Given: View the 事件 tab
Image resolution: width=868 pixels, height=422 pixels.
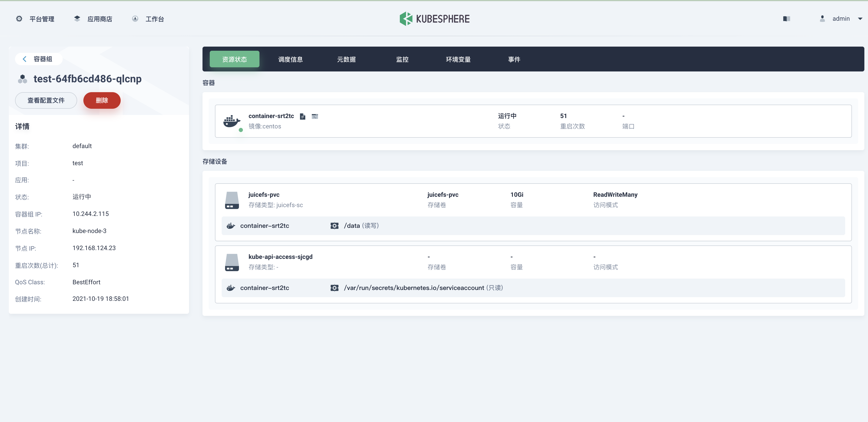Looking at the screenshot, I should 514,59.
